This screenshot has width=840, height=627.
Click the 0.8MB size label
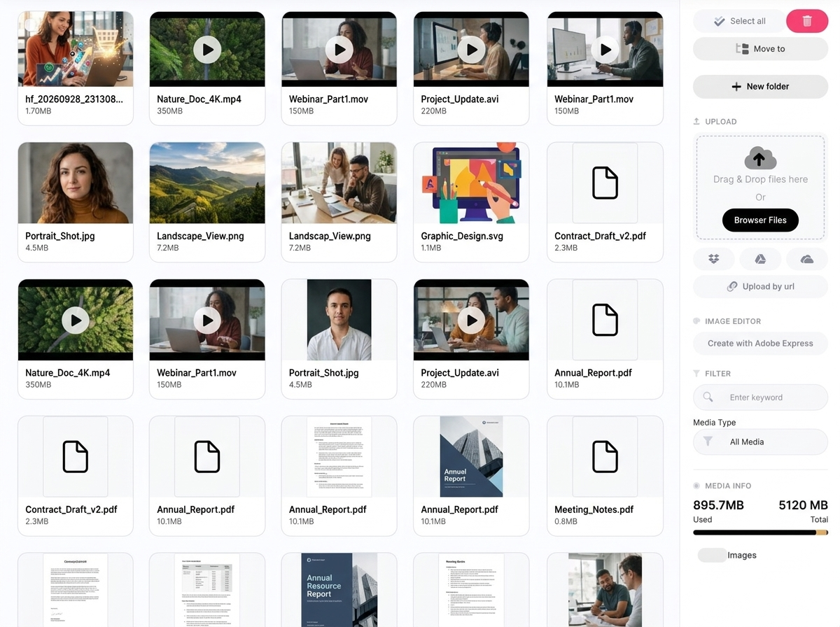click(566, 521)
